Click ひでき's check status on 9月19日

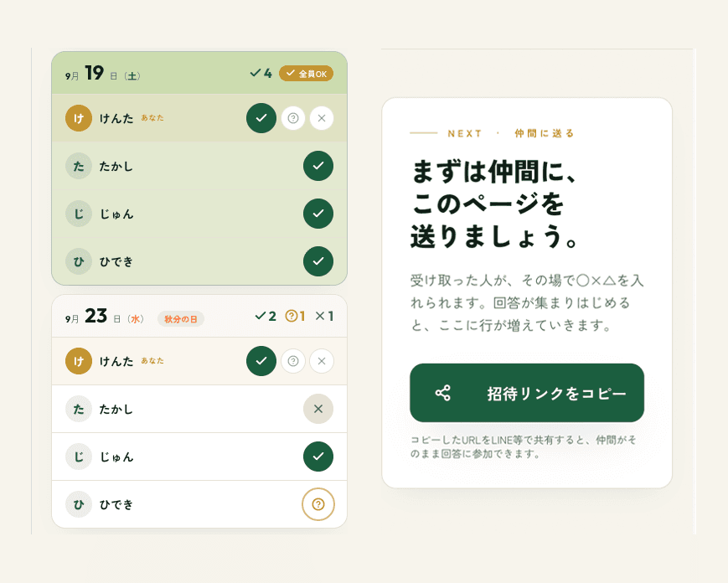(x=318, y=261)
